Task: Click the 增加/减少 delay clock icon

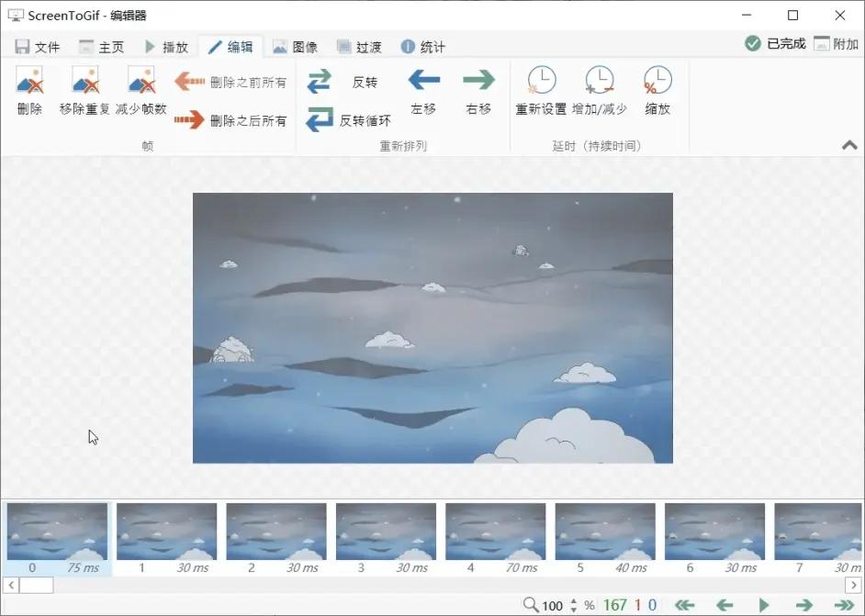Action: pos(600,80)
